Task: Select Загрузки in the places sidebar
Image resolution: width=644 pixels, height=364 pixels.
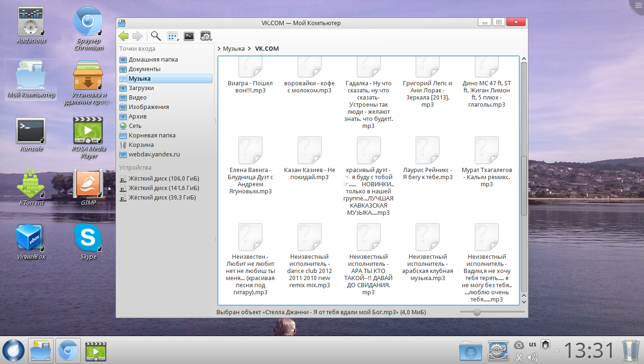Action: click(x=141, y=88)
